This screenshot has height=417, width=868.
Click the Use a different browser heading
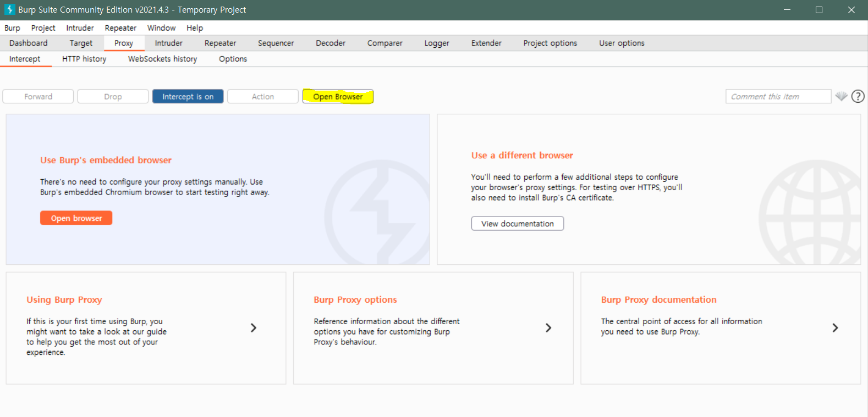pyautogui.click(x=522, y=155)
